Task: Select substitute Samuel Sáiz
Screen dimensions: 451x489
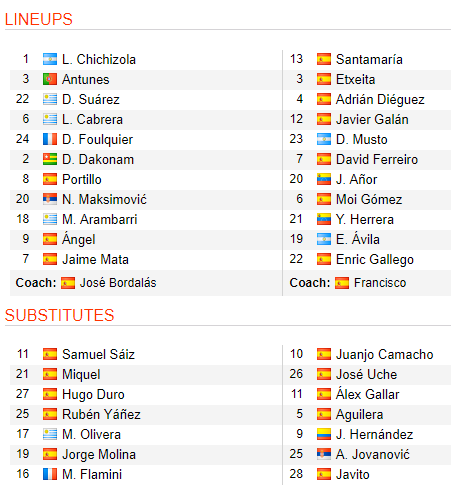Action: 98,354
